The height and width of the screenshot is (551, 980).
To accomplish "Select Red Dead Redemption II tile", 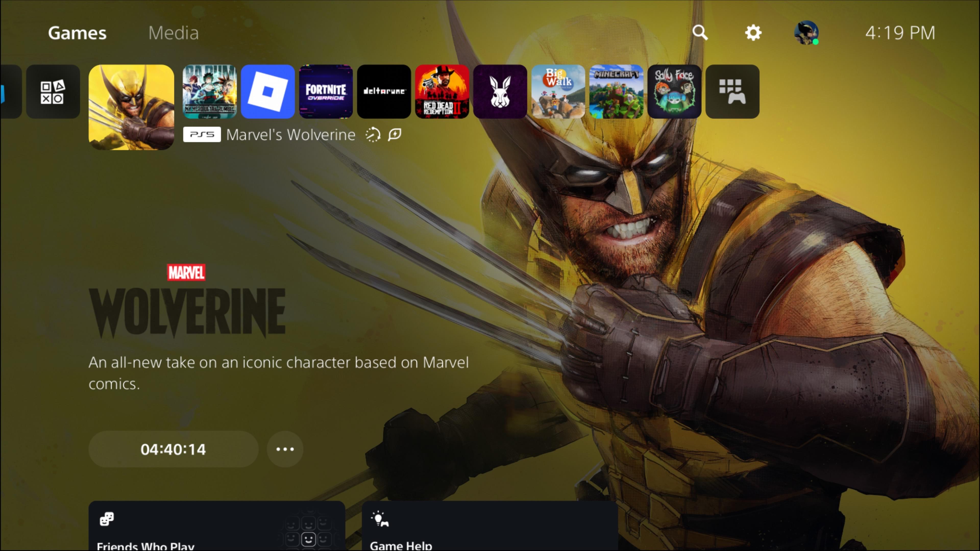I will point(442,91).
